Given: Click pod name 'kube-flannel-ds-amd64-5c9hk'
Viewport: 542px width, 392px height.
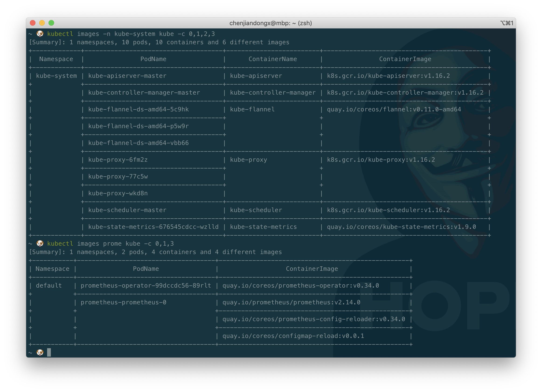Looking at the screenshot, I should [138, 109].
